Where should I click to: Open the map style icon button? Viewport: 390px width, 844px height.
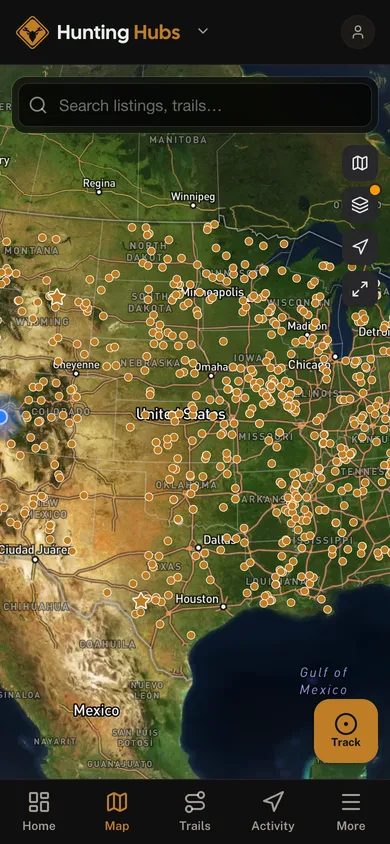click(360, 163)
